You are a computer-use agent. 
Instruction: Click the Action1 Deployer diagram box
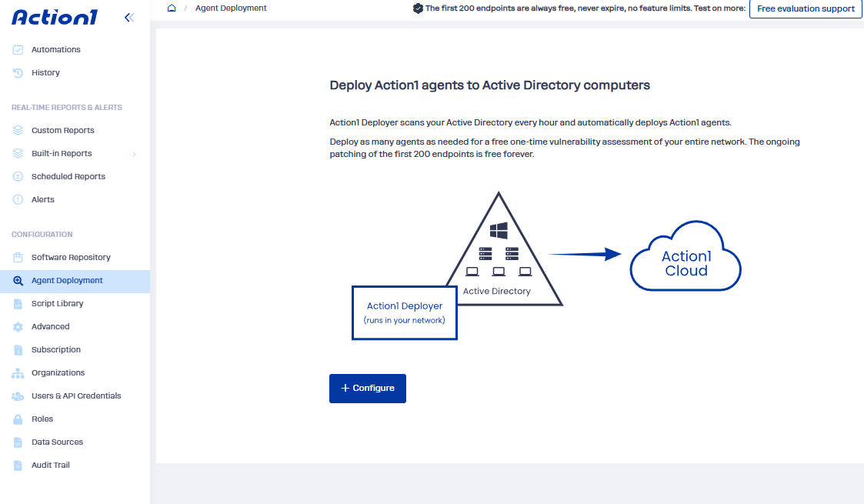(405, 313)
